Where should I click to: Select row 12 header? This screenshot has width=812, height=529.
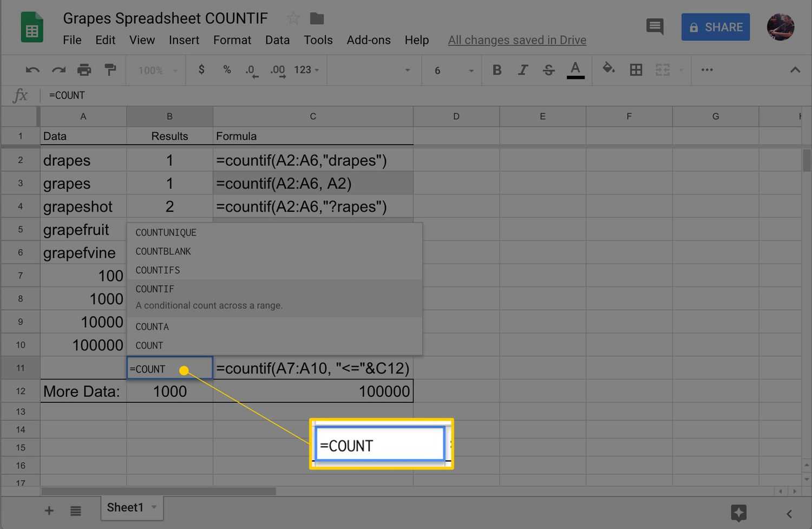[21, 391]
